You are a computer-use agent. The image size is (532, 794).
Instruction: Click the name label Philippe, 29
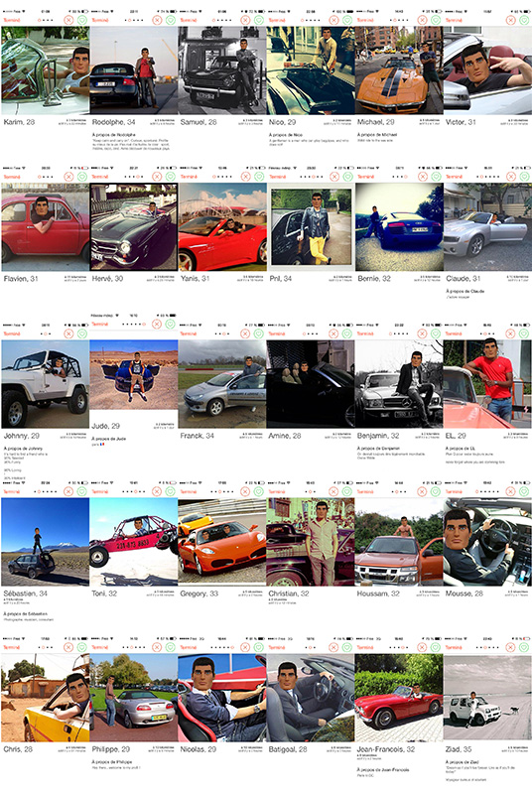click(111, 749)
